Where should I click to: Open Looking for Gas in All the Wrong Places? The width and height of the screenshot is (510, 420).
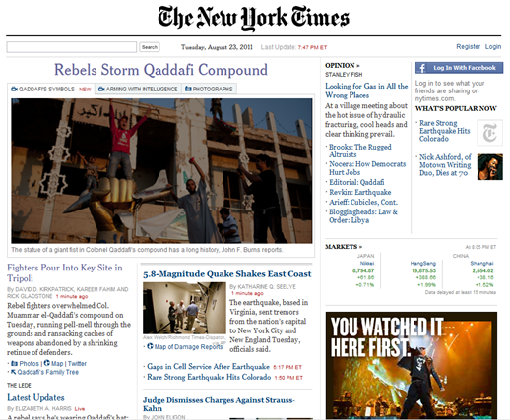pos(366,90)
